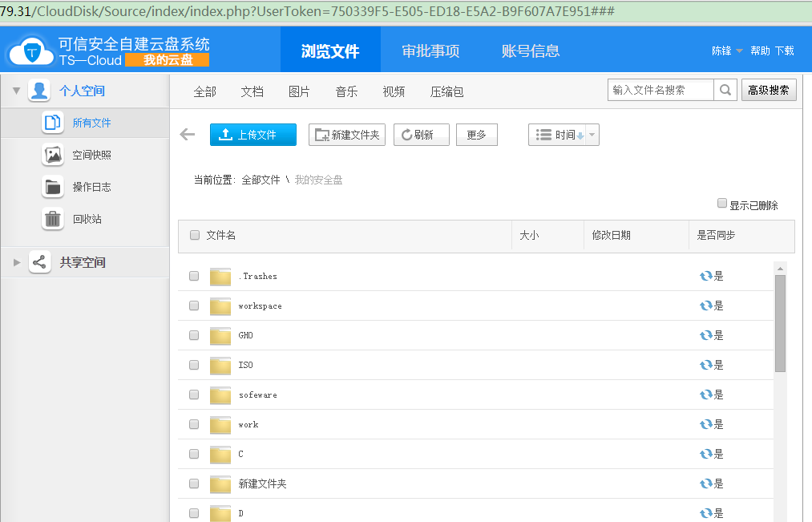Go back with the left arrow icon
Screen dimensions: 812x522
(x=187, y=135)
